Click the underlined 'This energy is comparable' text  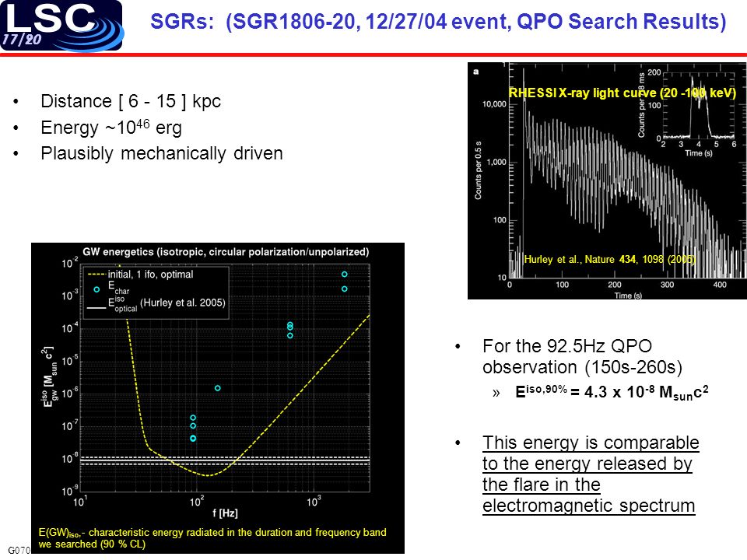[591, 443]
